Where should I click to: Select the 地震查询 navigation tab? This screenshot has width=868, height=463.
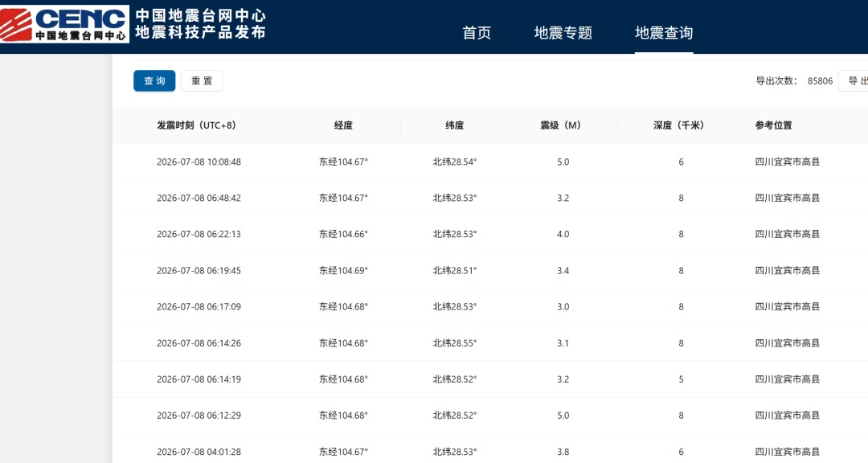[x=664, y=33]
